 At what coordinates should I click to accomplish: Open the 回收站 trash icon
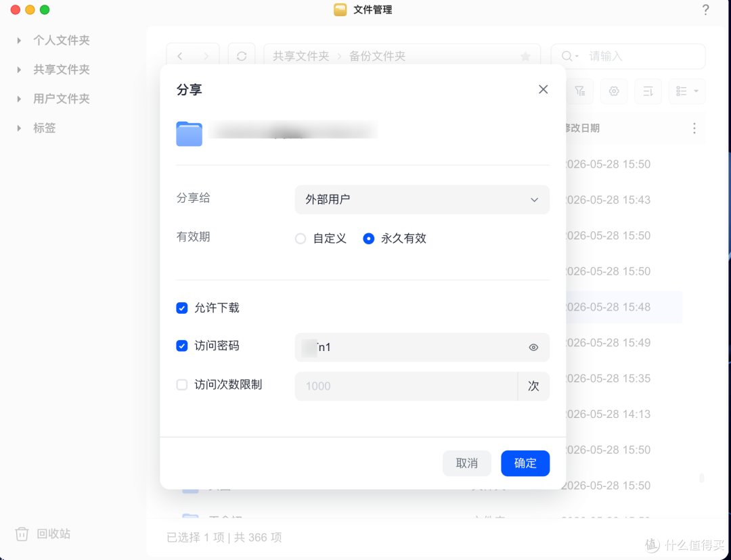pos(22,534)
